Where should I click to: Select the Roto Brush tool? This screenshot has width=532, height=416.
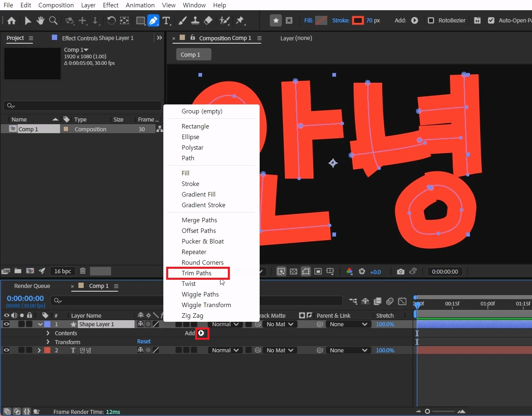(224, 20)
